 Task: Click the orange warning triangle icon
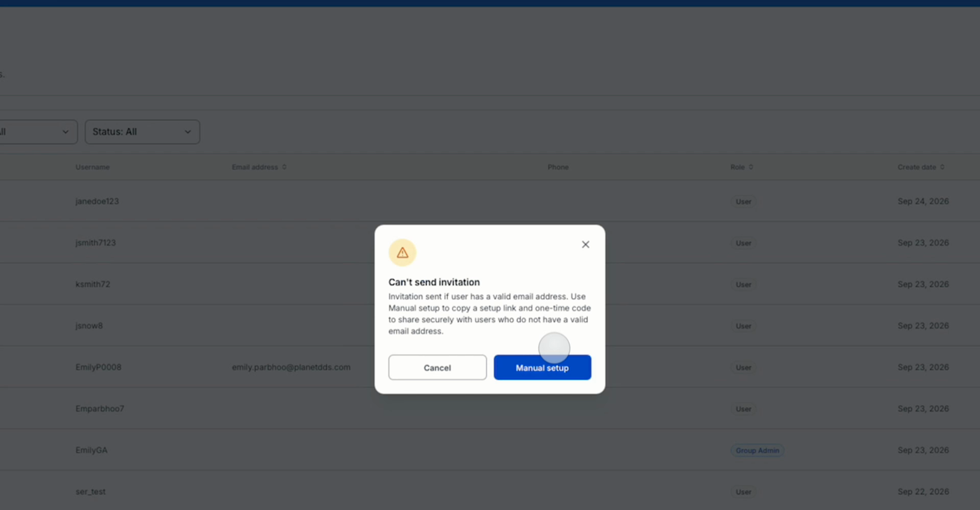(402, 253)
